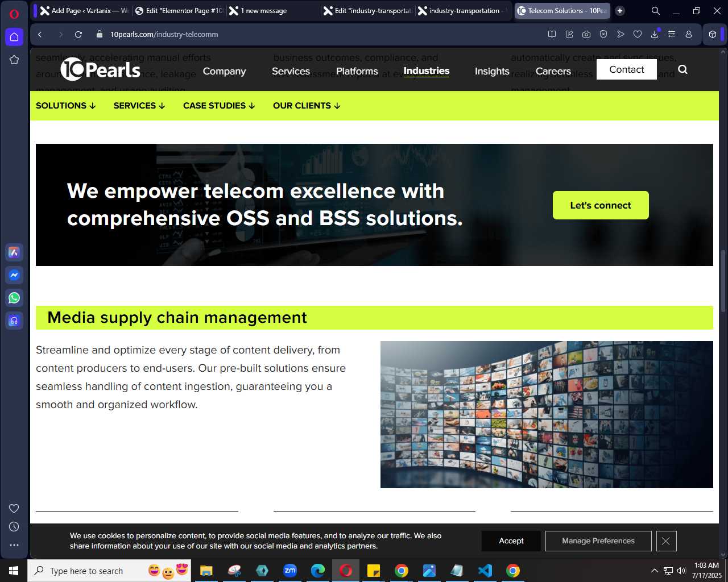Switch to 1 new message tab
The image size is (728, 582).
(273, 11)
